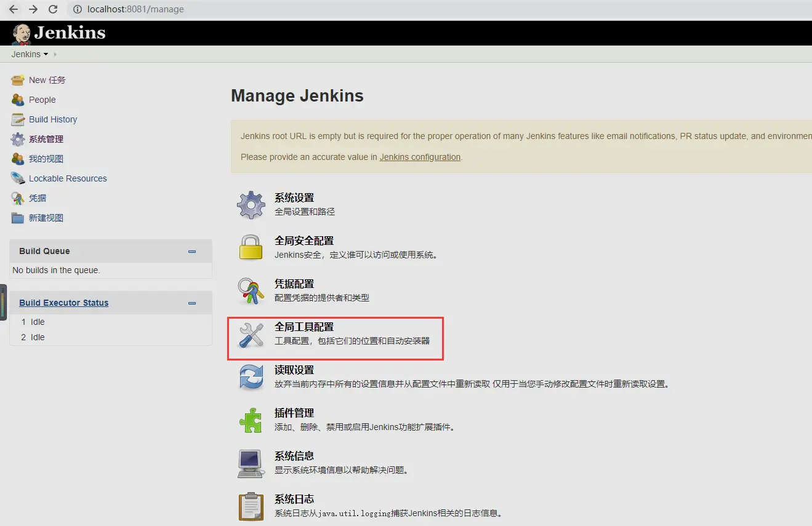The height and width of the screenshot is (526, 812).
Task: Click executor row '1 Idle'
Action: [111, 322]
